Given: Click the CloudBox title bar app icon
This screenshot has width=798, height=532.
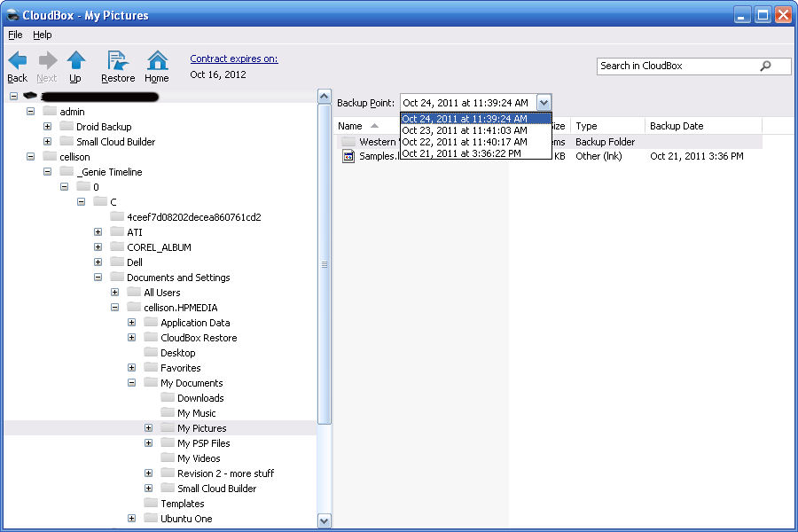Looking at the screenshot, I should (x=12, y=15).
